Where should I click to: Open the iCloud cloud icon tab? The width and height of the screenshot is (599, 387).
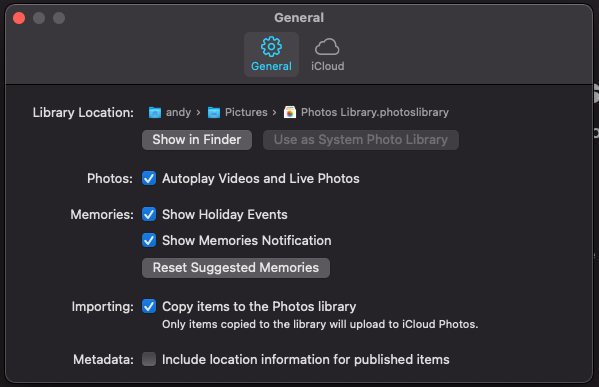tap(327, 47)
